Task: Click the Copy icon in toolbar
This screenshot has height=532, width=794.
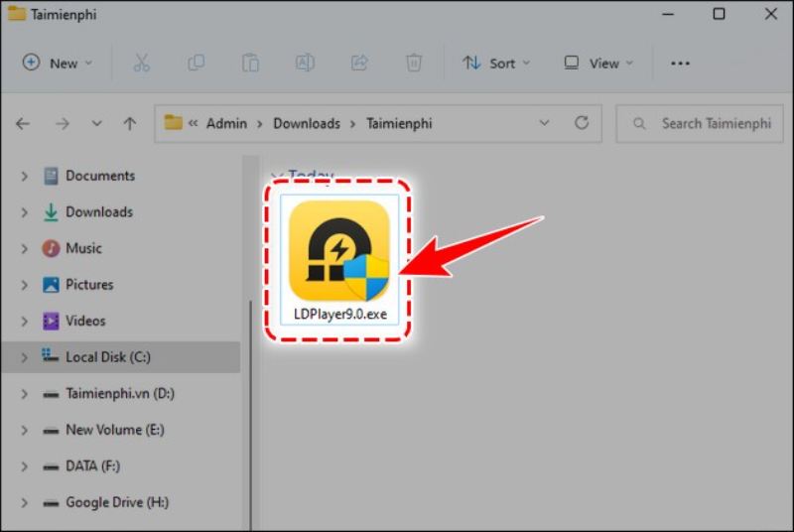Action: click(x=196, y=63)
